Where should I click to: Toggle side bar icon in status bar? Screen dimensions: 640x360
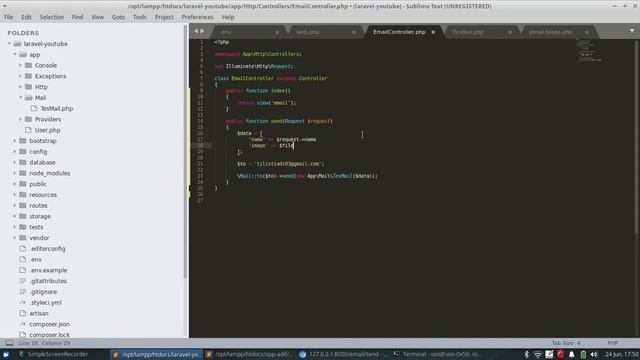click(x=9, y=343)
